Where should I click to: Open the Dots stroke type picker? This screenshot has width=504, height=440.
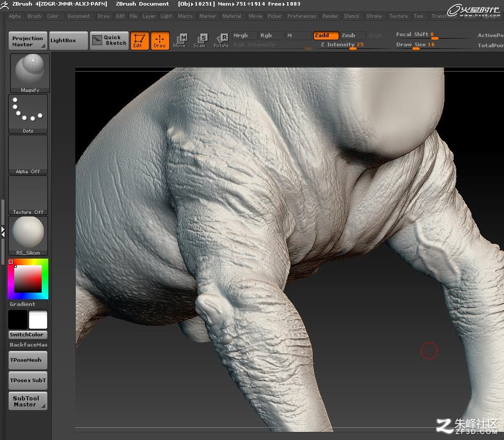pyautogui.click(x=28, y=114)
